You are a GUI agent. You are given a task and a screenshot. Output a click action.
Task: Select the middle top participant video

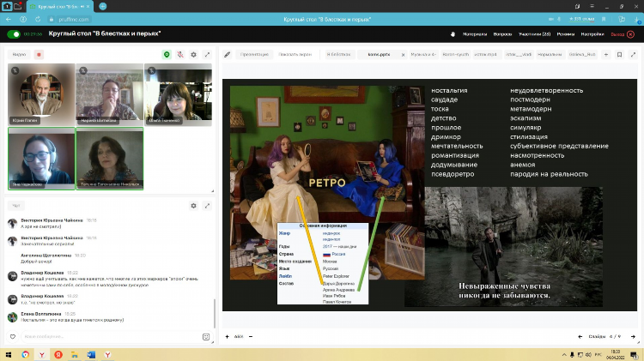pyautogui.click(x=110, y=94)
